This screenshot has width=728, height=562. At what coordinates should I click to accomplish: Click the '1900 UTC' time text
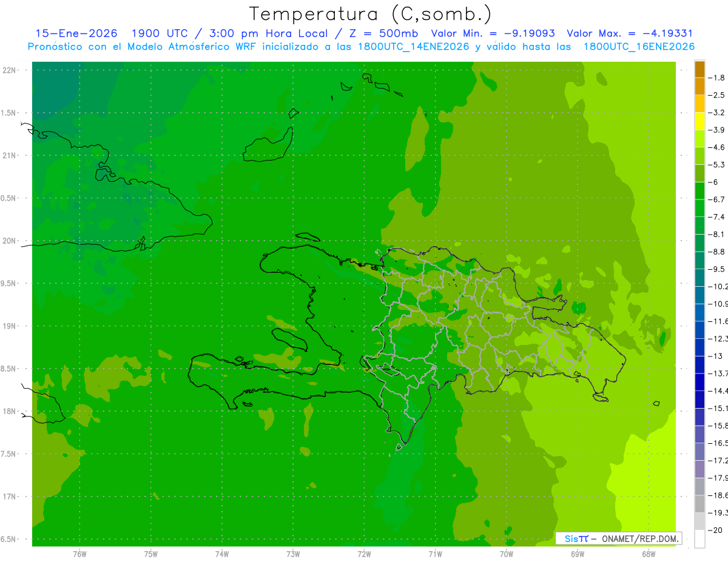coord(160,33)
